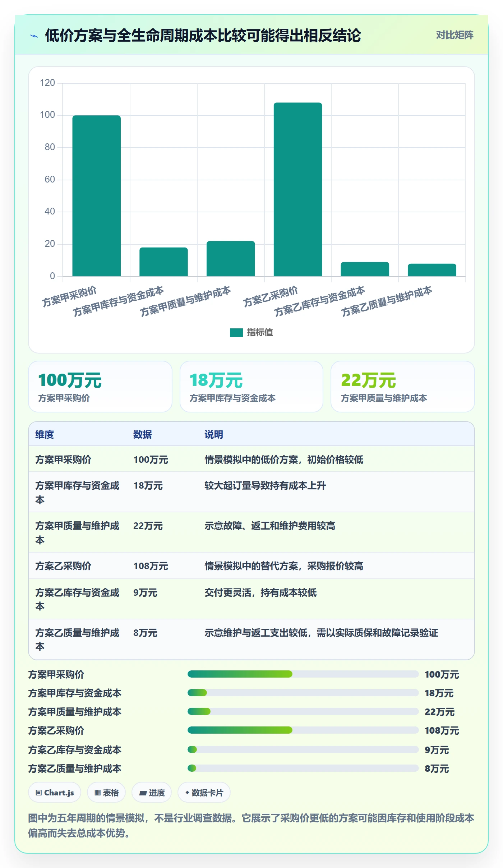Click the 方案甲采购价 table row name
Screen dimensions: 503x868
pos(63,460)
